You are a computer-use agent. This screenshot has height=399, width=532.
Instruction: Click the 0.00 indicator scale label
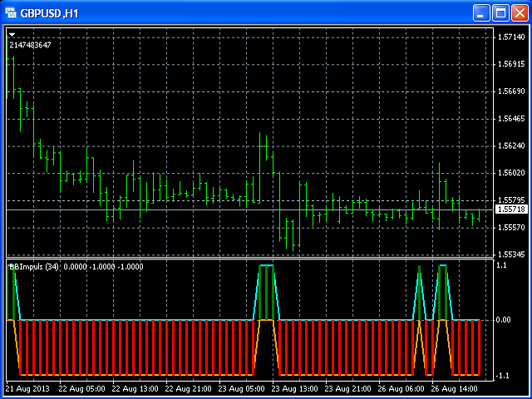(504, 320)
